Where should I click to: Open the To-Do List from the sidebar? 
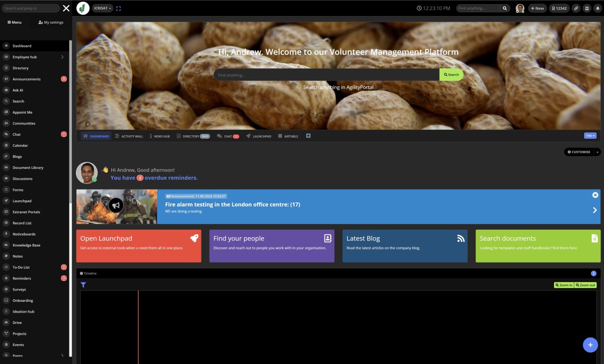(x=21, y=267)
